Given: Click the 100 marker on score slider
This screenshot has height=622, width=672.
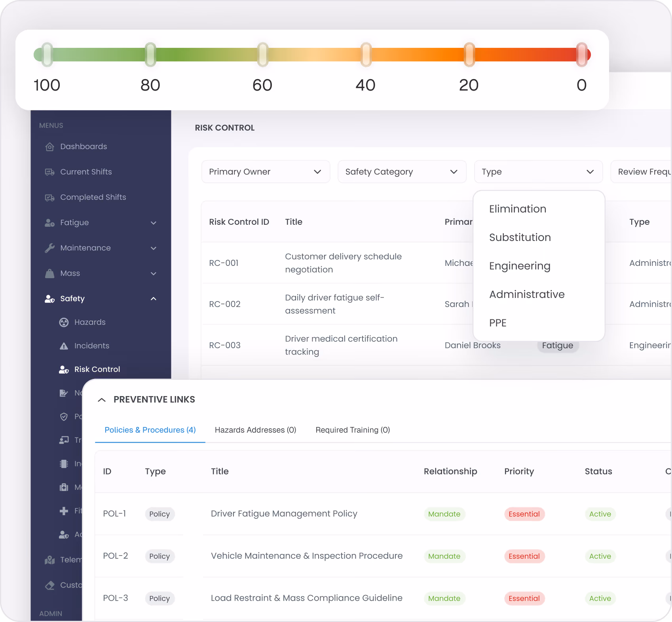Looking at the screenshot, I should 47,55.
